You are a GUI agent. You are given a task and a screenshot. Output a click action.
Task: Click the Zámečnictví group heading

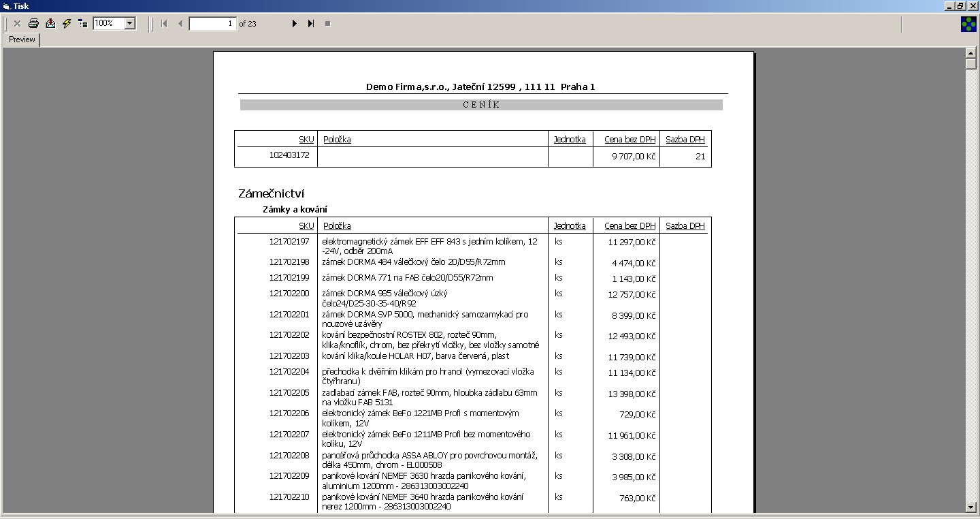click(x=272, y=193)
